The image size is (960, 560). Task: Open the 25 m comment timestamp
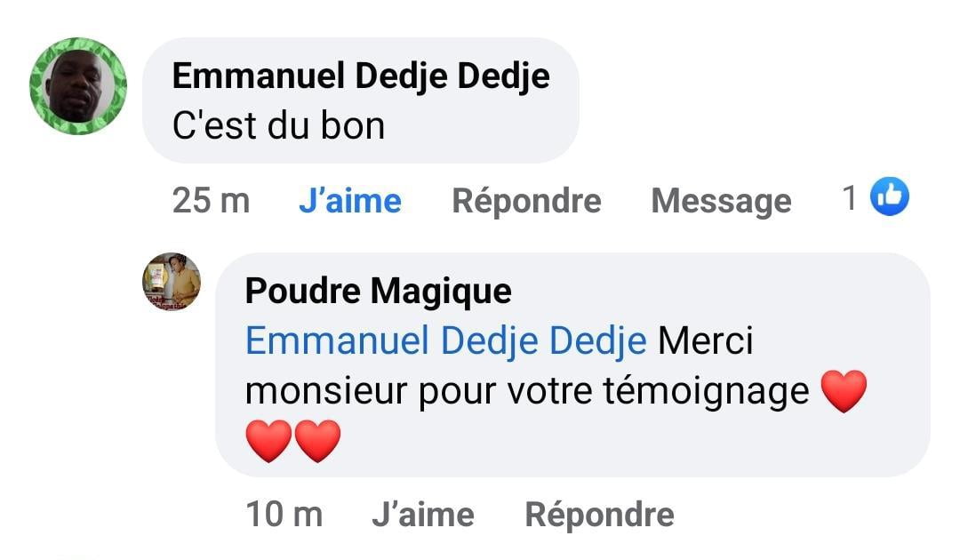click(x=211, y=201)
